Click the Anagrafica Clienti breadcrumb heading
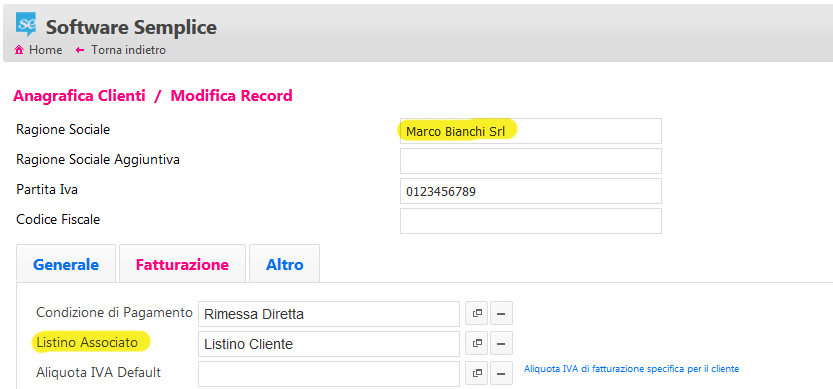 coord(79,96)
